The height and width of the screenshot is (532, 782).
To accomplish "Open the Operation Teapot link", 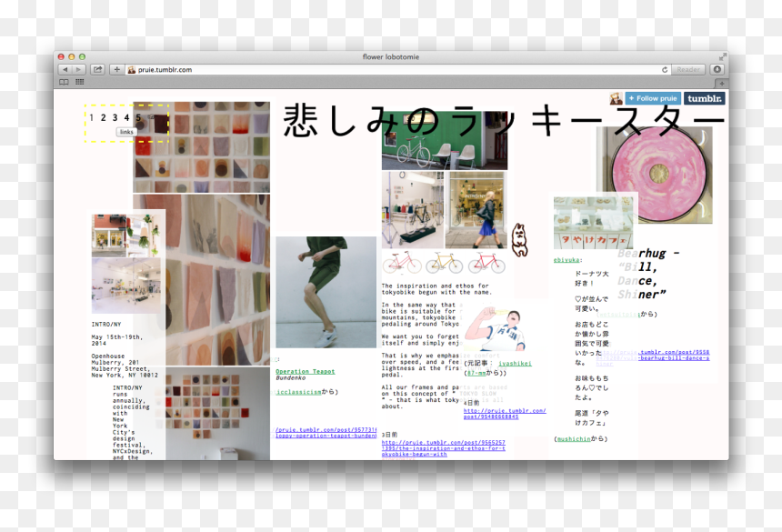I will pyautogui.click(x=306, y=371).
